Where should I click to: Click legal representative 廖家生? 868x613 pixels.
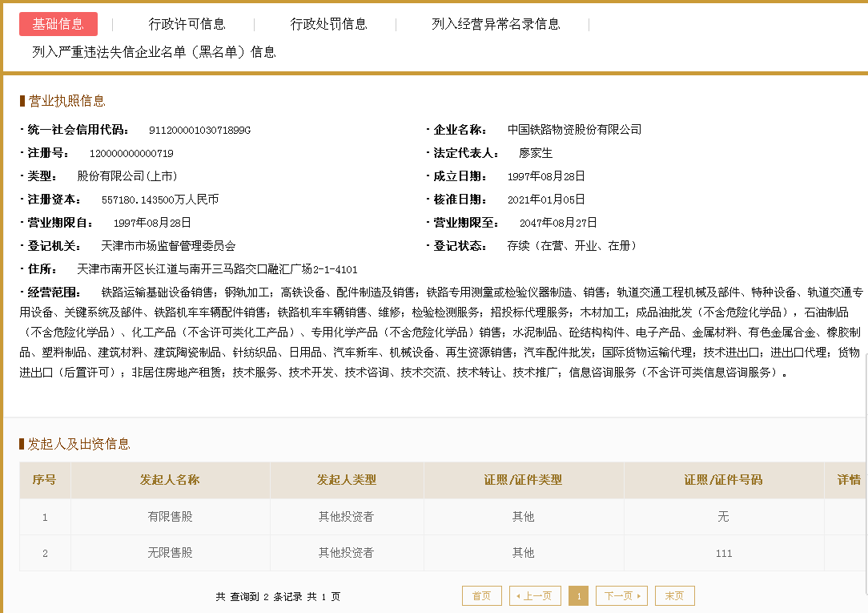point(536,153)
